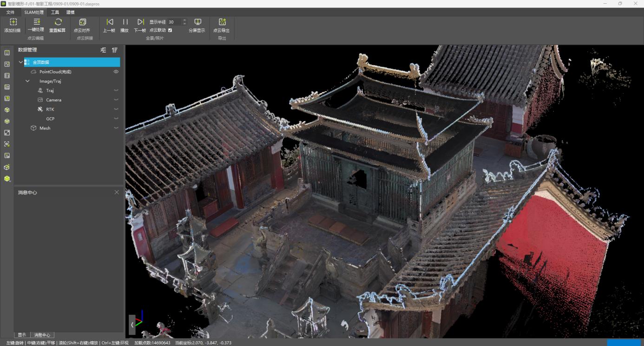This screenshot has height=346, width=644.
Task: Hide the PointCloud layer via its eye icon
Action: click(116, 72)
